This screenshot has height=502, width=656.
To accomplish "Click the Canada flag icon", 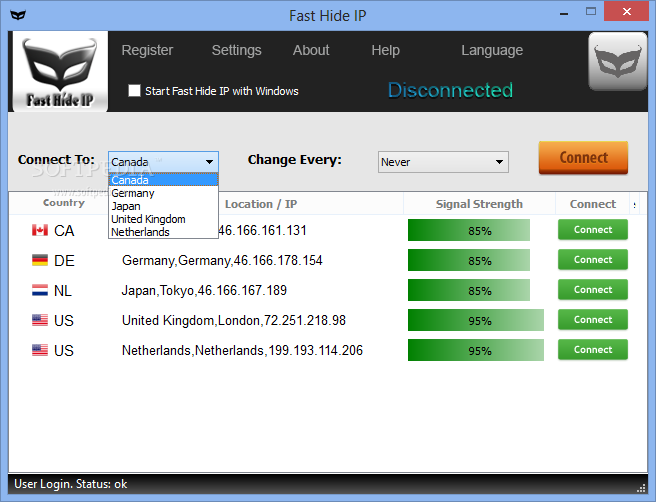I will click(x=40, y=230).
